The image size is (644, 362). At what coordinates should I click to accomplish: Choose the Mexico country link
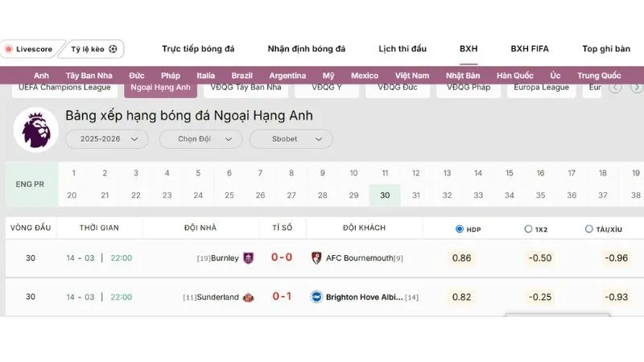tap(365, 76)
